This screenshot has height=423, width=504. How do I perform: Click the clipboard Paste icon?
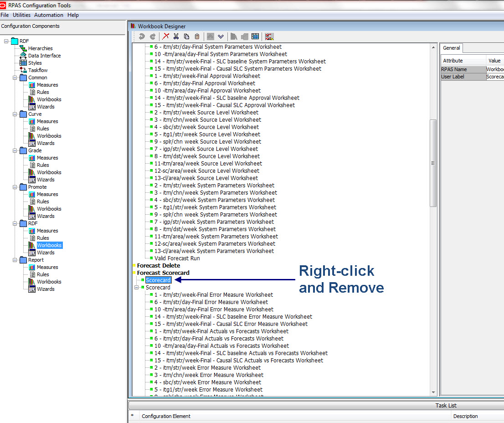click(x=197, y=36)
